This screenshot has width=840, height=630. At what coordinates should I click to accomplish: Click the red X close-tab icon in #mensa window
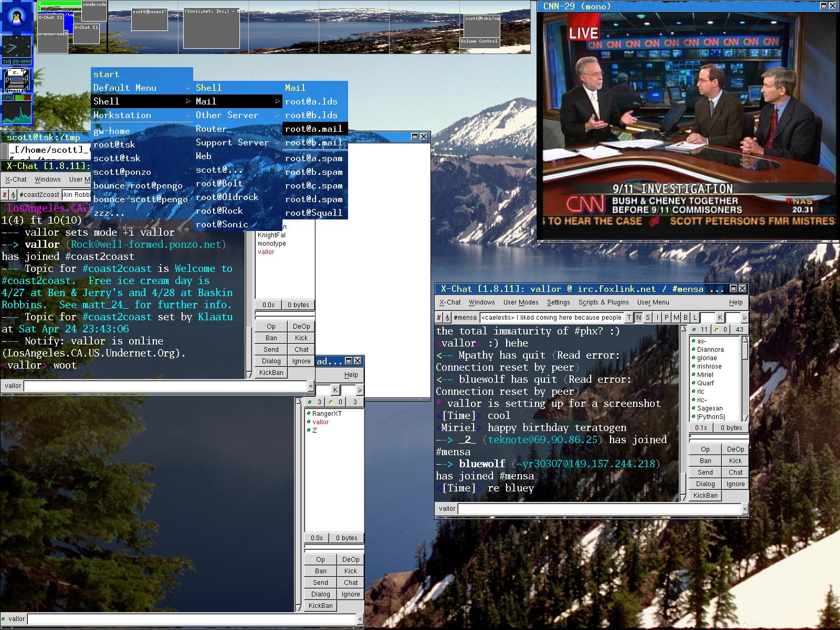point(439,318)
